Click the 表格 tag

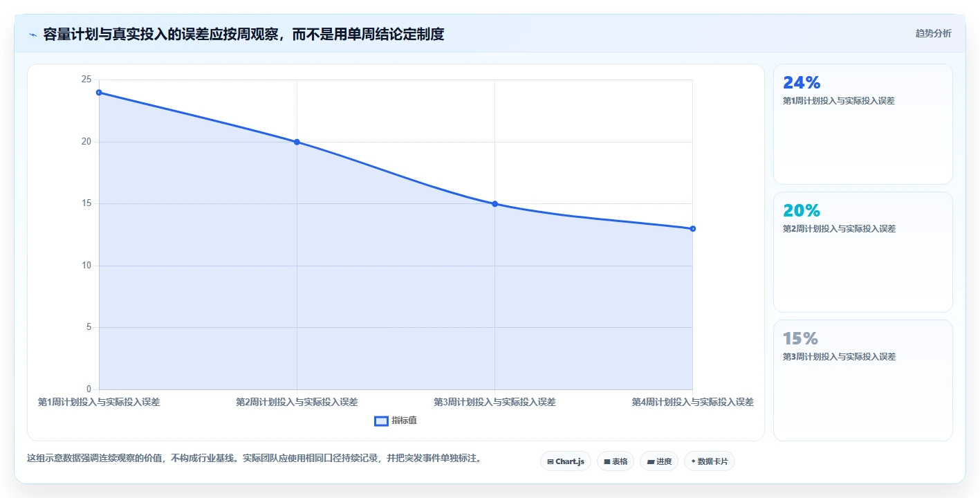coord(616,461)
